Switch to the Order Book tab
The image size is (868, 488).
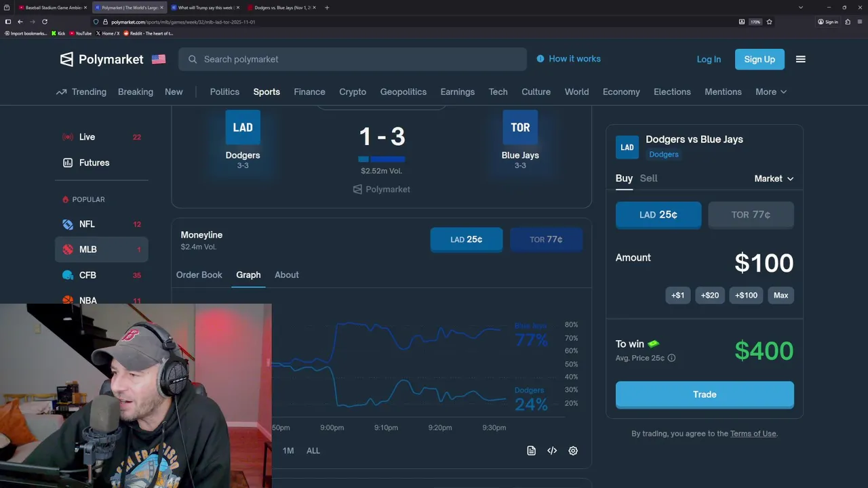coord(199,274)
